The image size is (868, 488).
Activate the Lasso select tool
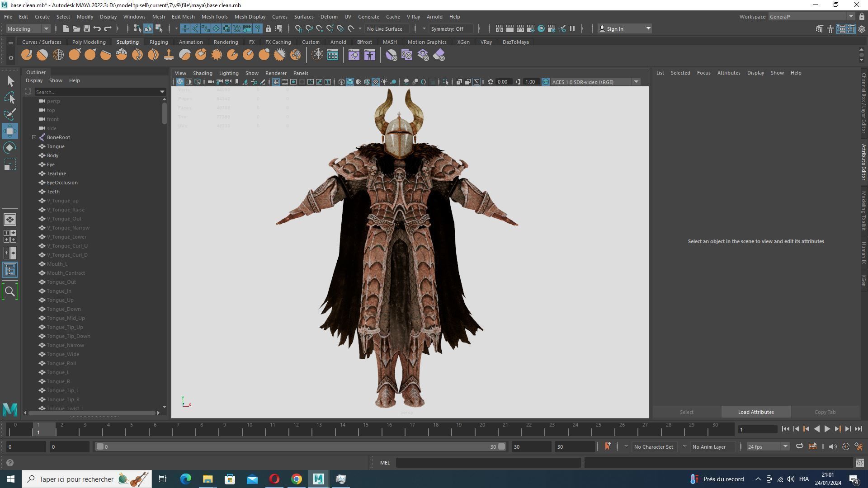tap(10, 98)
